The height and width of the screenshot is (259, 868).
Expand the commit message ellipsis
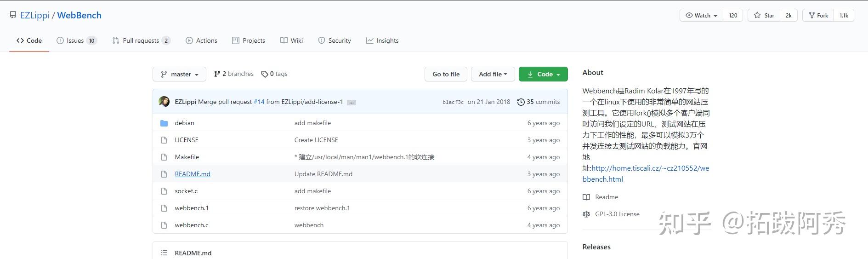point(351,103)
